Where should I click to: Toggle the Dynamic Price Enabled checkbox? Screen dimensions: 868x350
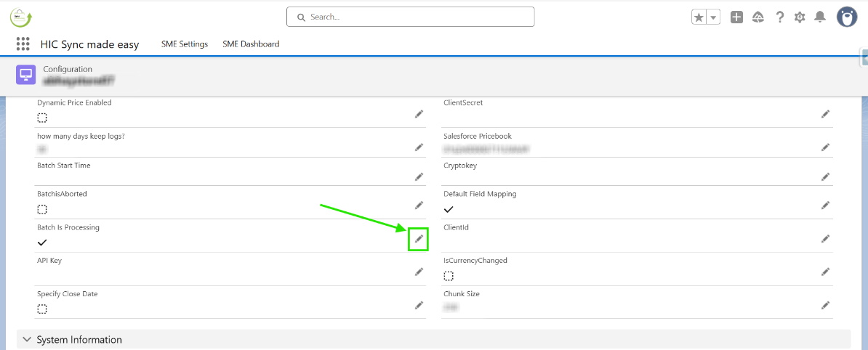point(42,118)
